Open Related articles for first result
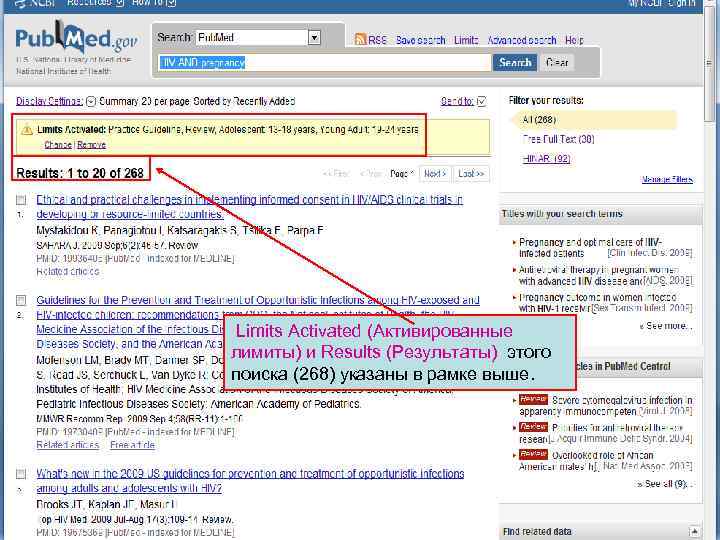 coord(68,272)
